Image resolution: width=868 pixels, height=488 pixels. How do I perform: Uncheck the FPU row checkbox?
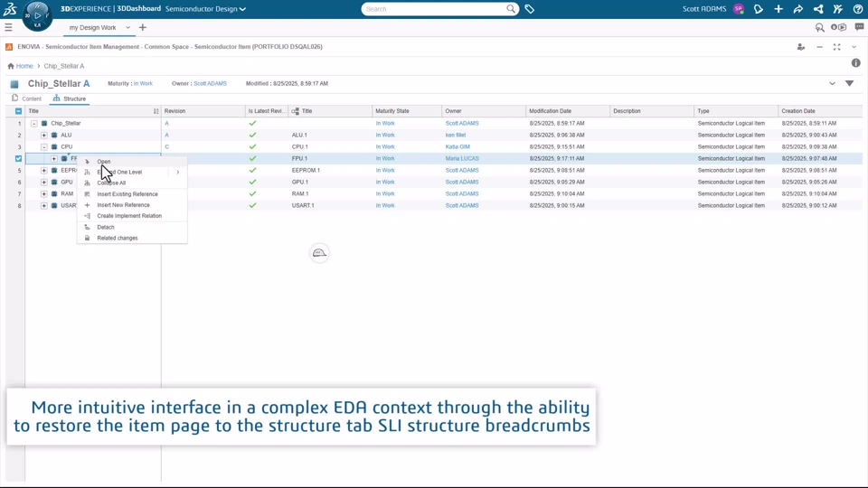coord(18,158)
